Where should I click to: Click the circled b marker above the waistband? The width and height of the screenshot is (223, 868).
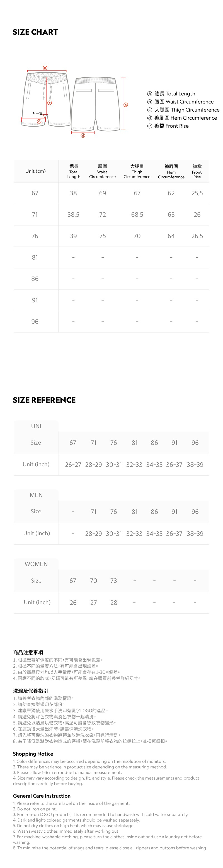[x=45, y=68]
